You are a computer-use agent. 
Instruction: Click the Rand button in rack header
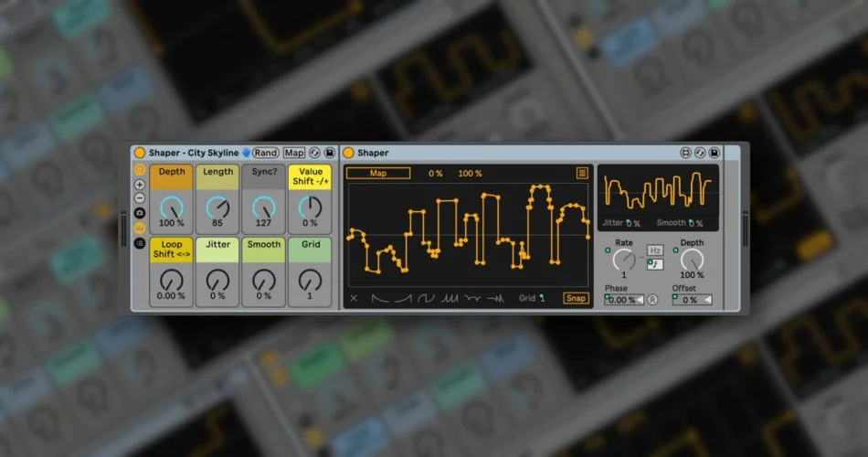pyautogui.click(x=266, y=153)
